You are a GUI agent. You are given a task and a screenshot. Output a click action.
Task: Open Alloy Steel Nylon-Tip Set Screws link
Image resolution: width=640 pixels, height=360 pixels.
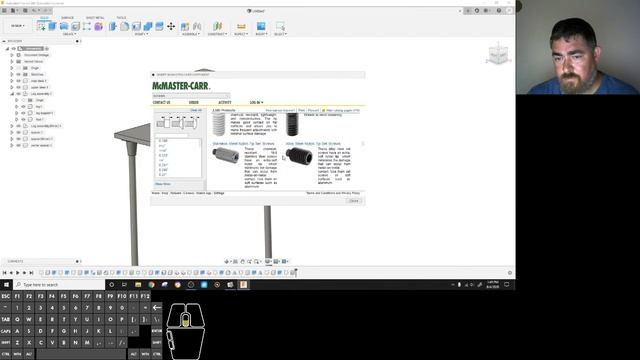(313, 144)
